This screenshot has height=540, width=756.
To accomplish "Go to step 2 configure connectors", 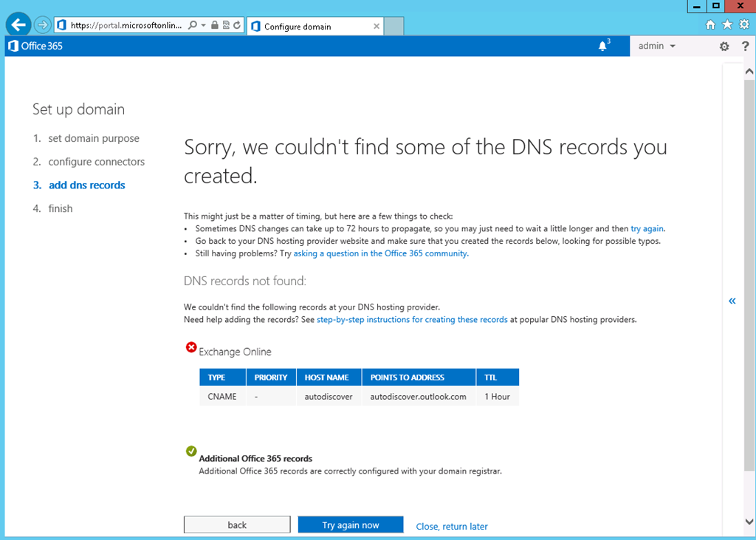I will tap(97, 162).
